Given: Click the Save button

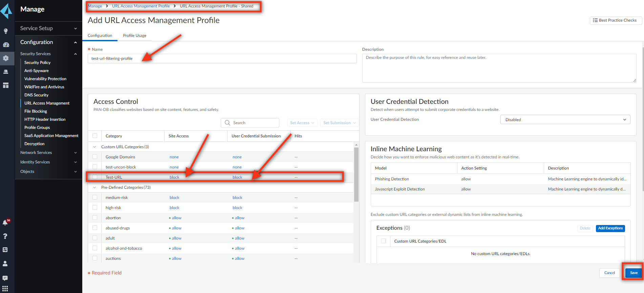Looking at the screenshot, I should coord(634,273).
